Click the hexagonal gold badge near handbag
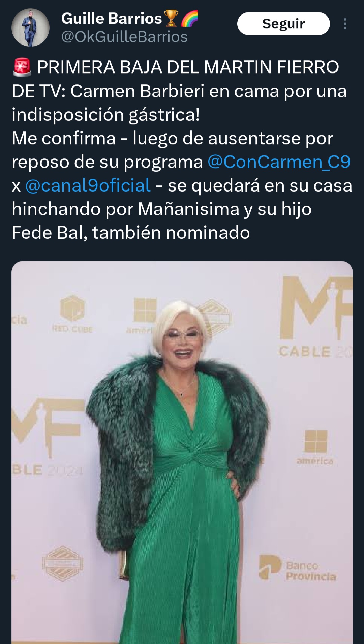The width and height of the screenshot is (364, 644). pos(63,563)
